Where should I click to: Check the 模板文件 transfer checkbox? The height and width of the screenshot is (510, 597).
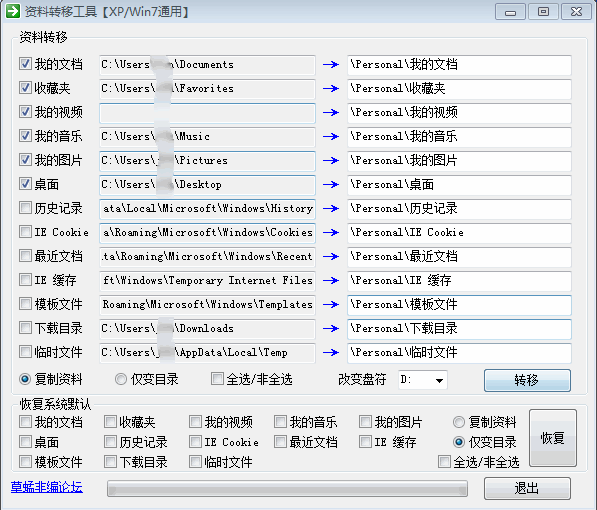click(25, 304)
